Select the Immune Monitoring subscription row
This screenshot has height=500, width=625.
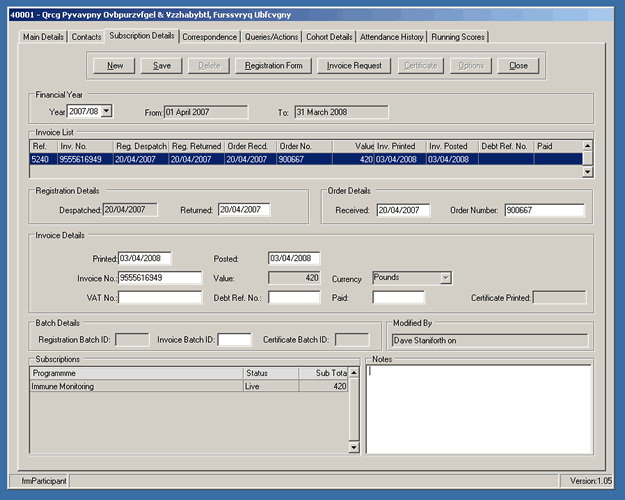click(x=189, y=386)
